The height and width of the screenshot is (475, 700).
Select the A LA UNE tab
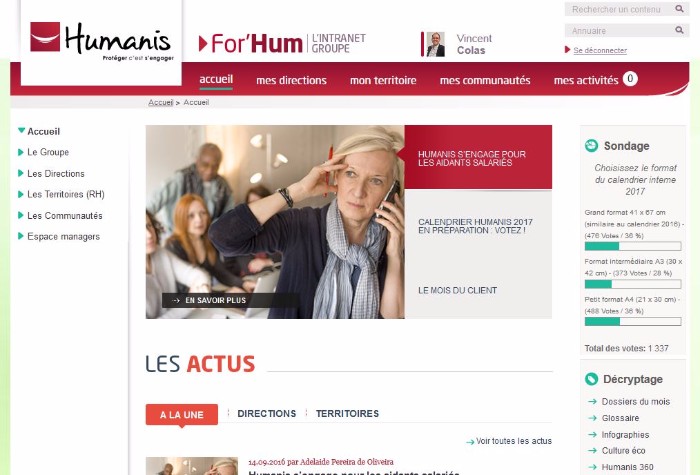pos(182,415)
